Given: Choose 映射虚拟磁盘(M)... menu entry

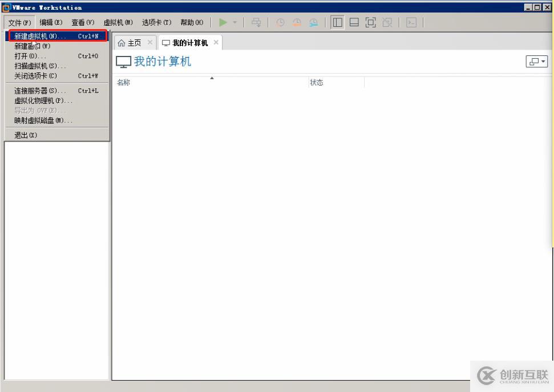Looking at the screenshot, I should point(57,120).
